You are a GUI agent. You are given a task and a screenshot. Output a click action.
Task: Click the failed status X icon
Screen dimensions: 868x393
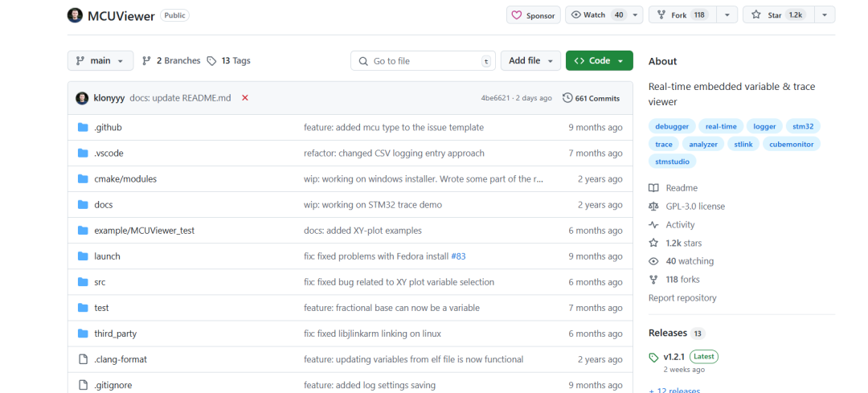point(245,98)
